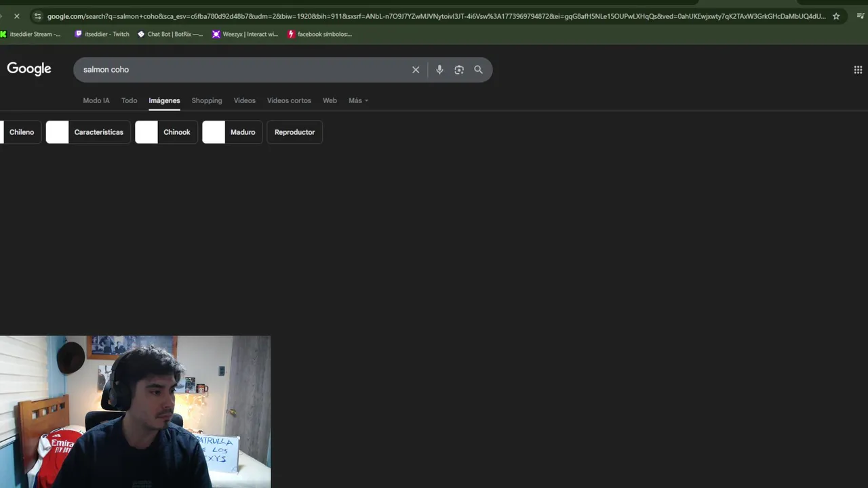Switch to the Shopping tab
The width and height of the screenshot is (868, 488).
coord(207,100)
